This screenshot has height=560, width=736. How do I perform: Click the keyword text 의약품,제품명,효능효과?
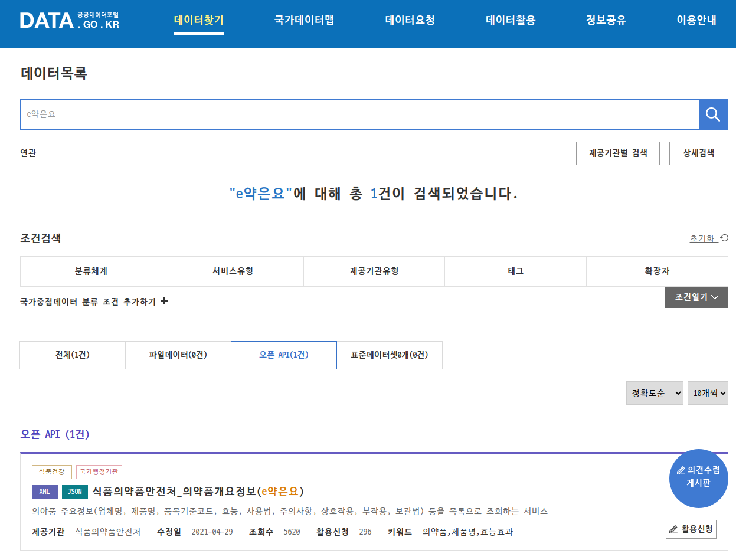tap(468, 532)
